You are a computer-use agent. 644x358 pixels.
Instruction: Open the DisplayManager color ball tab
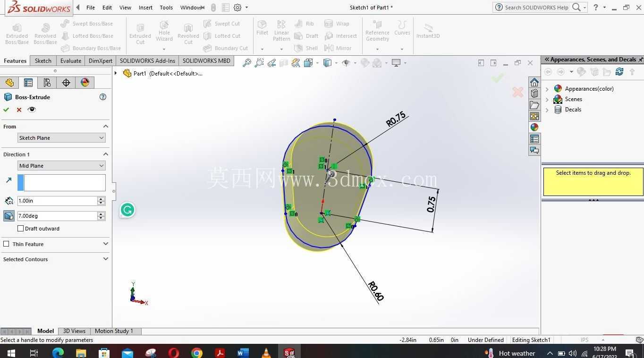point(85,83)
